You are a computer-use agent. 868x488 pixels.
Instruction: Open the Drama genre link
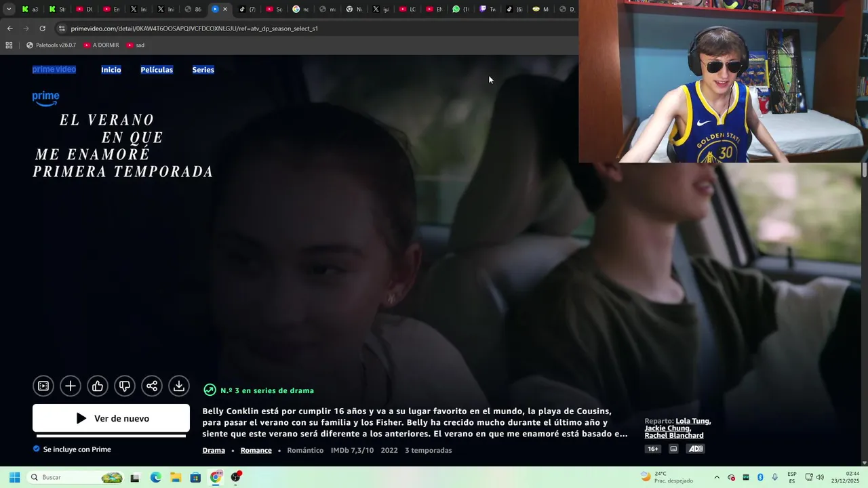click(214, 450)
